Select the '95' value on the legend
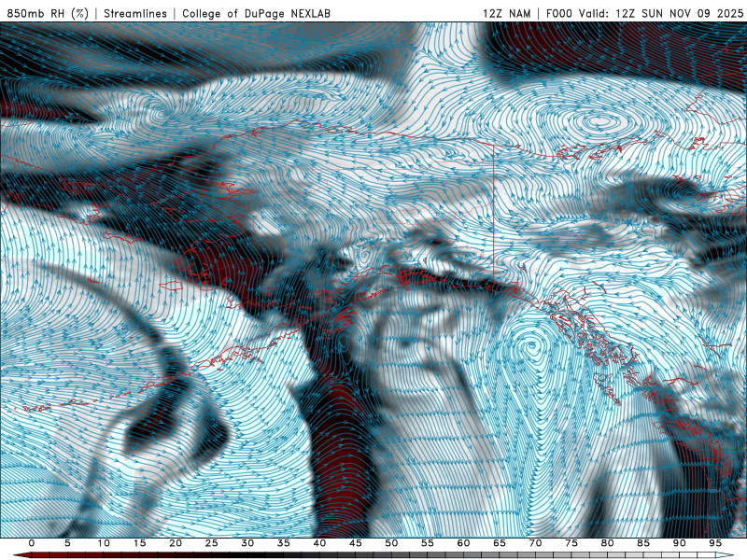The width and height of the screenshot is (747, 560). click(x=715, y=543)
